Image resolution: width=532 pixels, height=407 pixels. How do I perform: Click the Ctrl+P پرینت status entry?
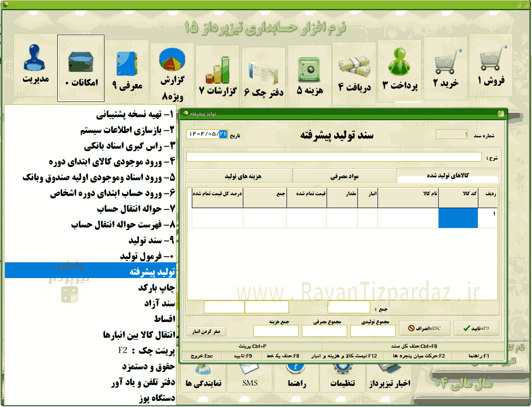(252, 346)
